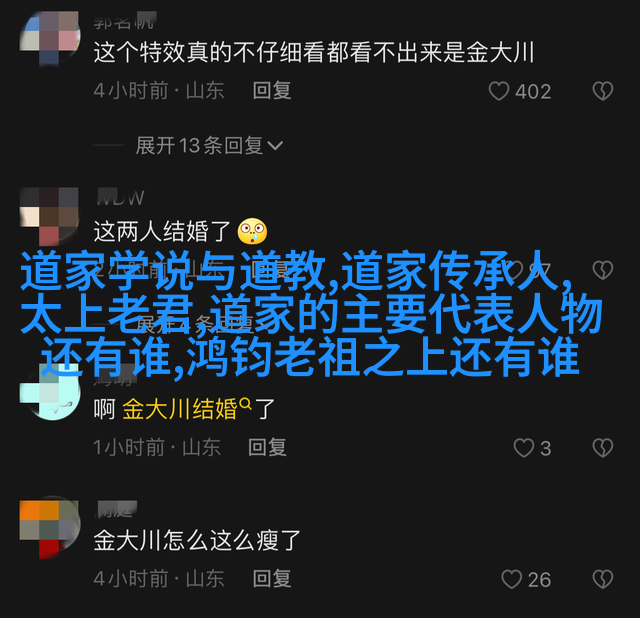This screenshot has height=618, width=640.
Task: Like the 金大川怎么这么瘦了 comment
Action: pyautogui.click(x=511, y=579)
